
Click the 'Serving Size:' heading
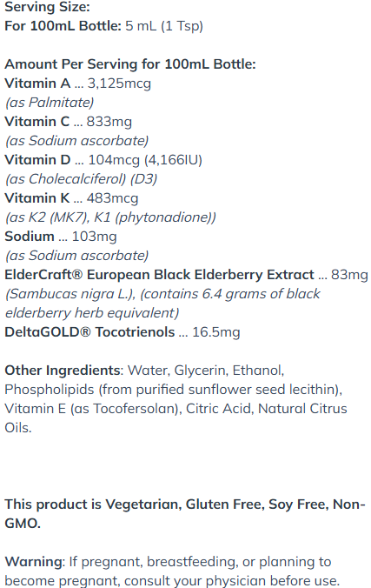click(47, 7)
